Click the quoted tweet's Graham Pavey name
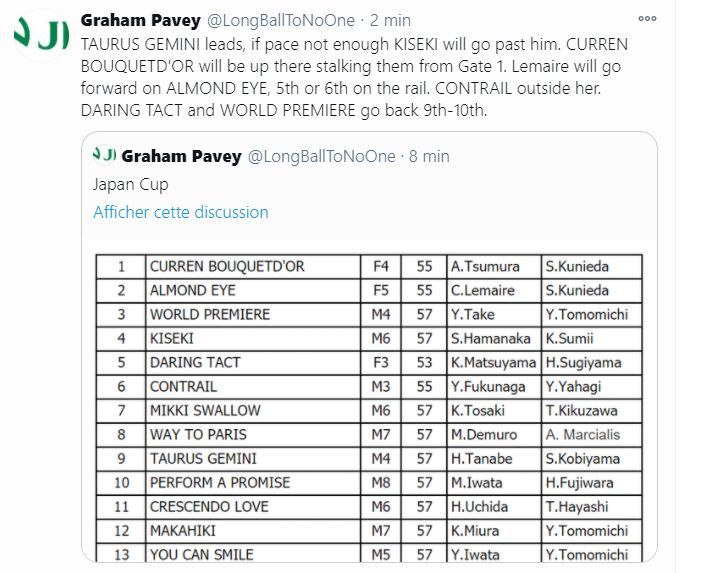705x573 pixels. [x=182, y=156]
